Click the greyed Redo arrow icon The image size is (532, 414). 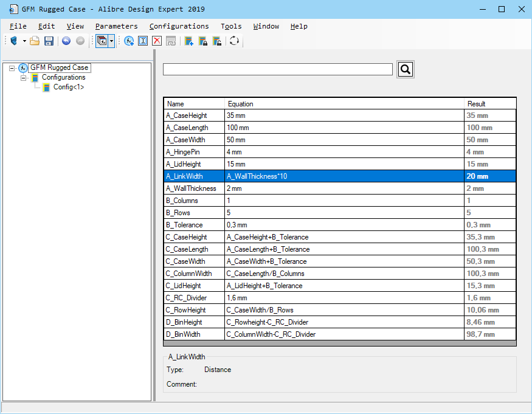(80, 41)
